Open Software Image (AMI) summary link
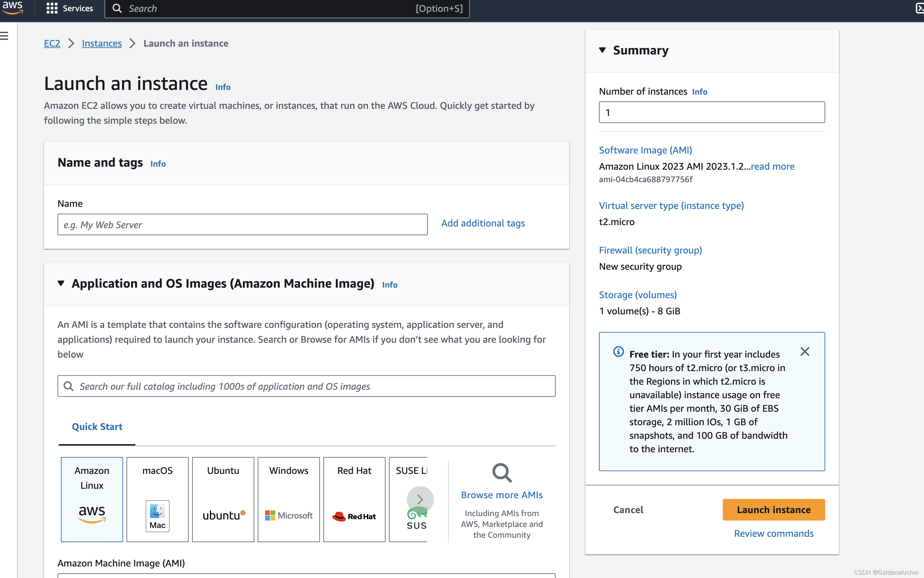Viewport: 924px width, 578px height. tap(645, 150)
